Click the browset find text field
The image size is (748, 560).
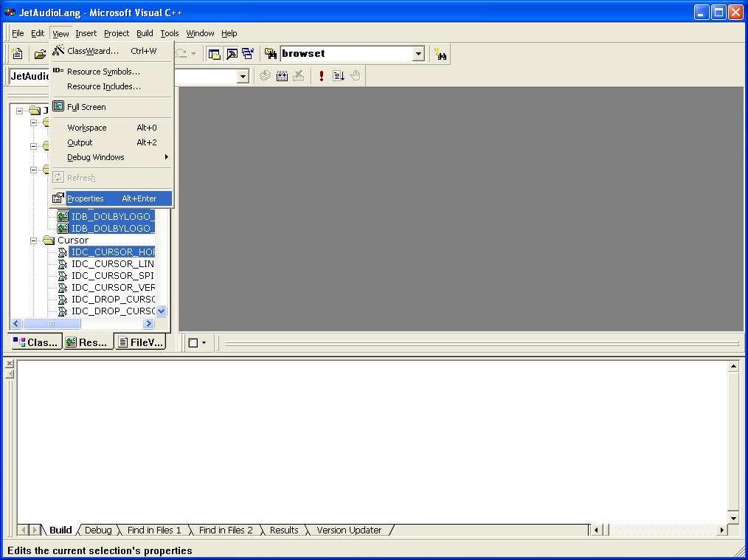[x=347, y=54]
